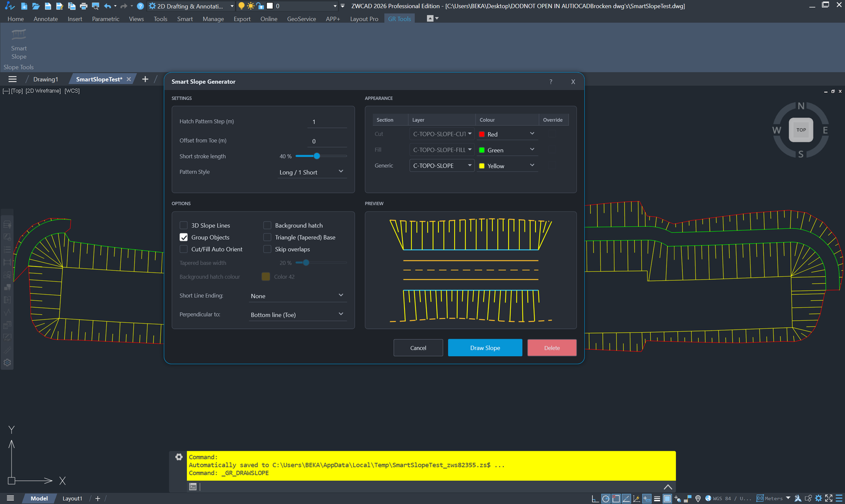This screenshot has width=845, height=504.
Task: Click the Short stroke length slider handle
Action: [317, 156]
